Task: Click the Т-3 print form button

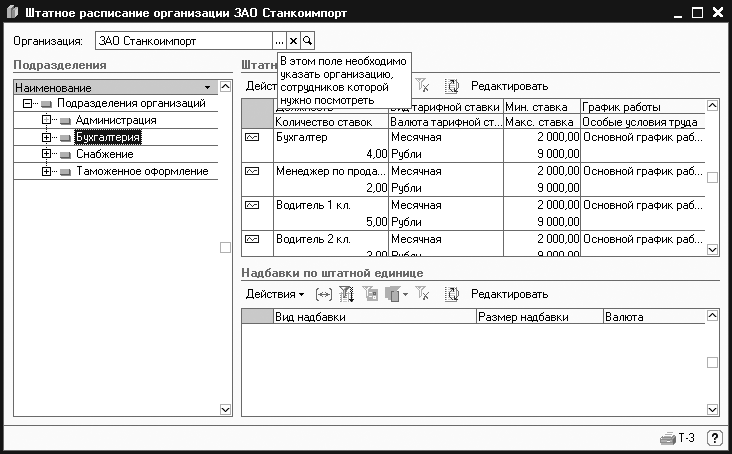Action: (x=678, y=438)
